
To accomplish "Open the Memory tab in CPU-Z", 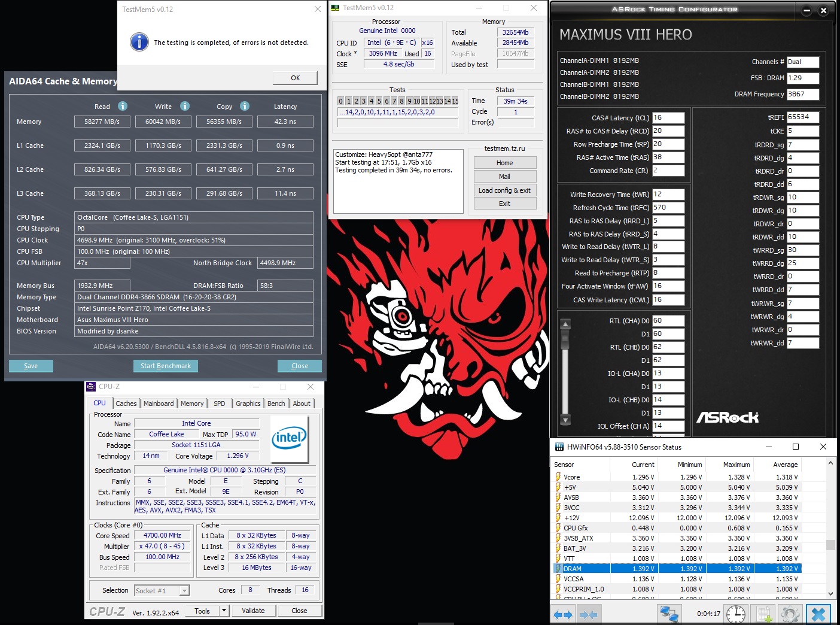I will [x=192, y=403].
